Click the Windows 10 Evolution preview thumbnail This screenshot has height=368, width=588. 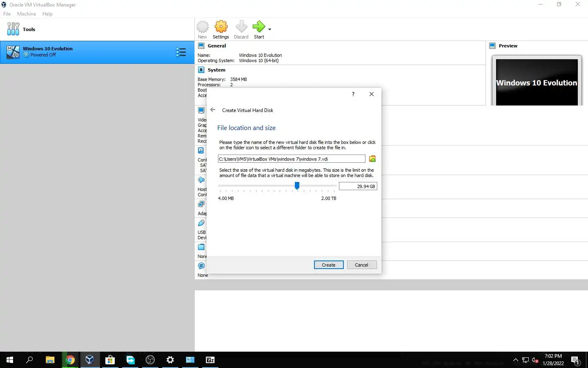(x=537, y=82)
